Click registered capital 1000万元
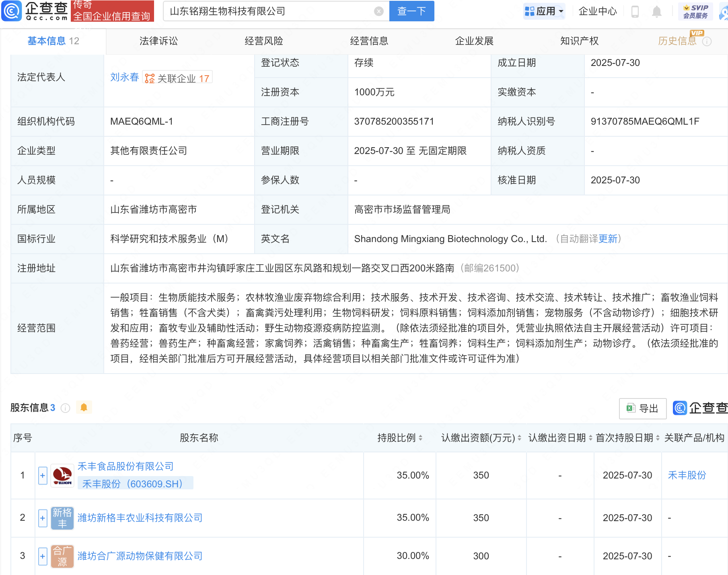 374,92
